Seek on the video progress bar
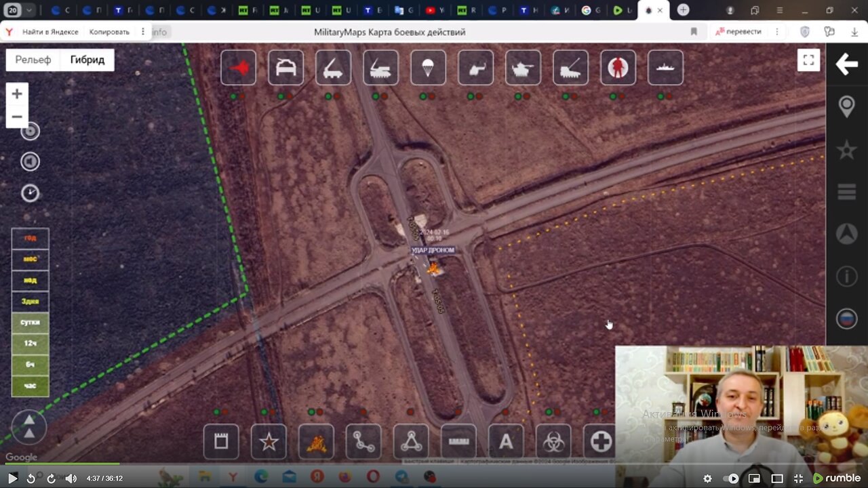The height and width of the screenshot is (488, 868). 434,465
